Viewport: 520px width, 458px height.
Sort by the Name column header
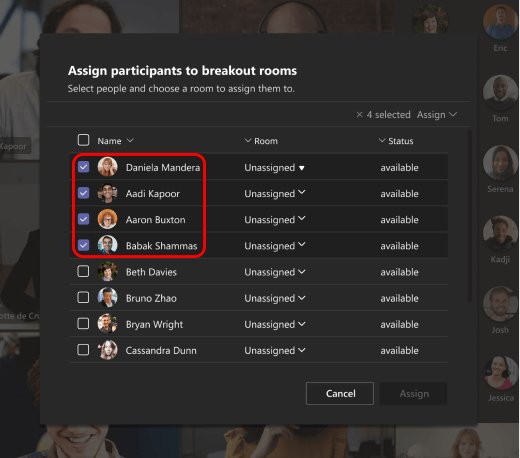tap(115, 141)
